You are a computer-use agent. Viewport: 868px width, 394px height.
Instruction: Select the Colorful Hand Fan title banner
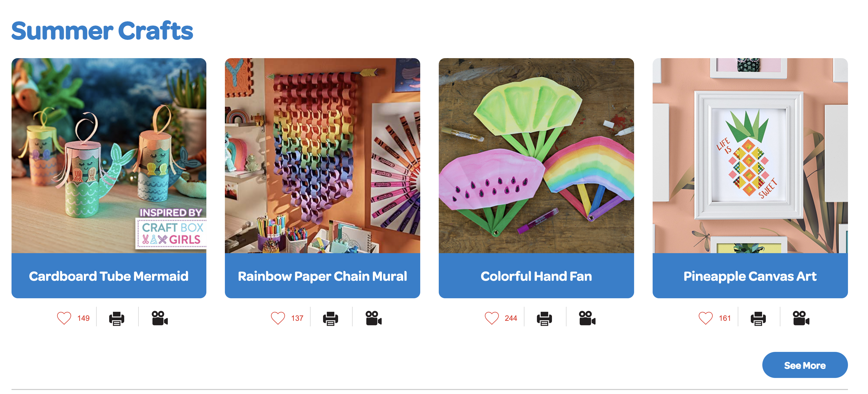pyautogui.click(x=536, y=276)
